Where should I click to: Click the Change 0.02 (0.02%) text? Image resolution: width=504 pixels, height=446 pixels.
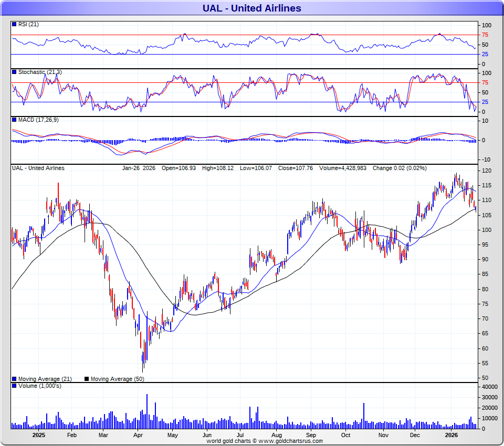click(x=400, y=168)
